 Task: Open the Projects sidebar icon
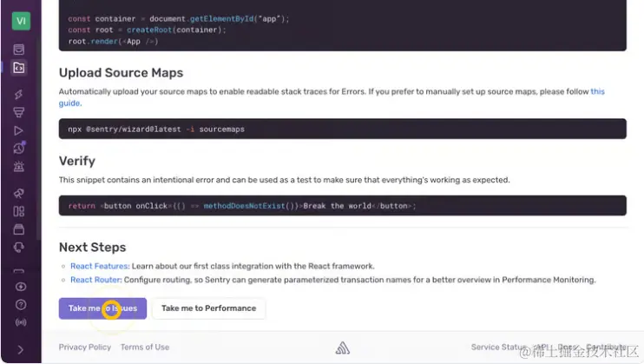tap(19, 68)
